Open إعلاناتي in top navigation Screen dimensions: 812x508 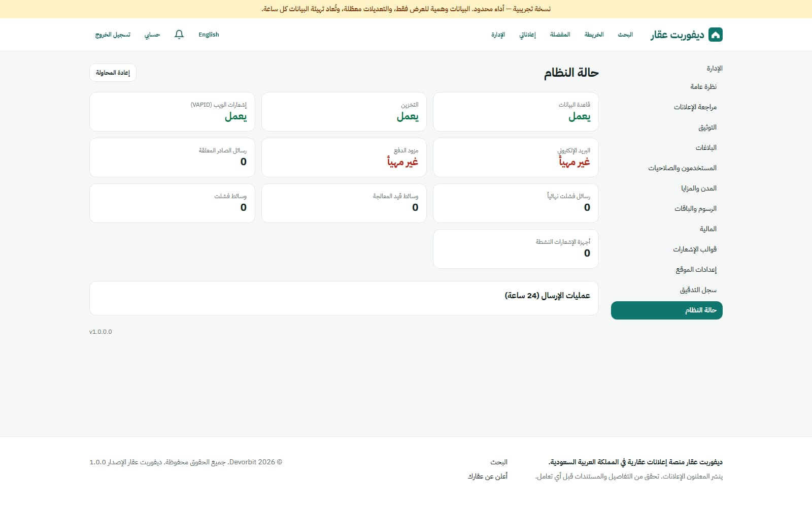click(x=527, y=35)
